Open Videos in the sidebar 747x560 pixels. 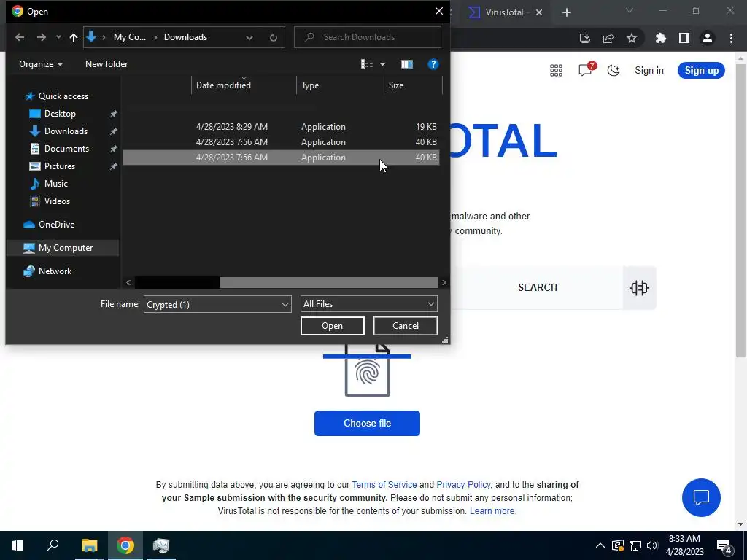pos(57,201)
